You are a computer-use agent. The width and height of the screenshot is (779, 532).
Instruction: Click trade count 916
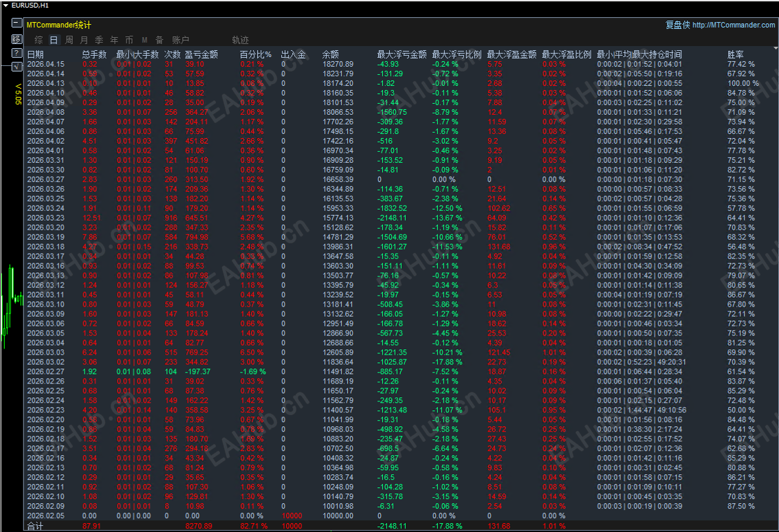point(171,218)
